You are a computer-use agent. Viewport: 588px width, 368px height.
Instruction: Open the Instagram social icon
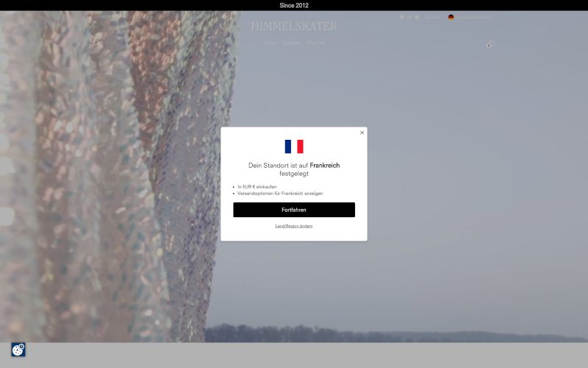pyautogui.click(x=409, y=17)
